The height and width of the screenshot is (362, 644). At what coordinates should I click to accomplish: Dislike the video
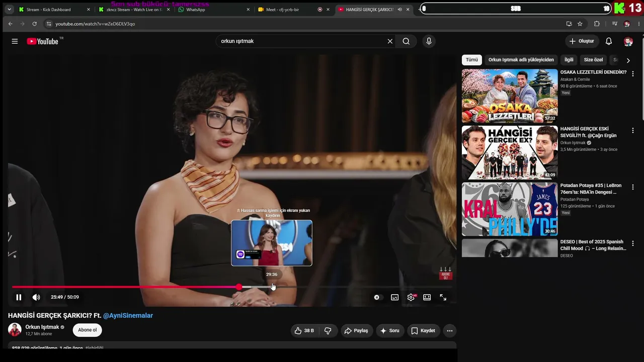point(328,330)
